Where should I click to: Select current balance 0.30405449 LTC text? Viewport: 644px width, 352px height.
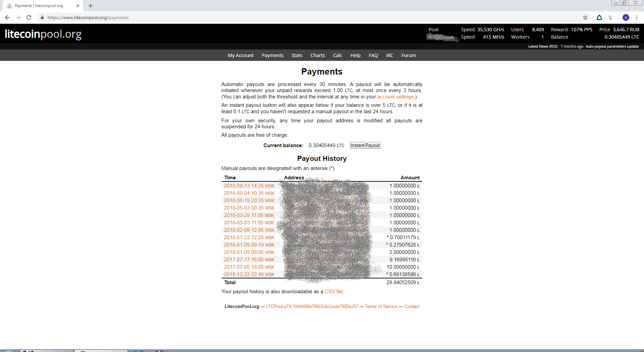click(326, 145)
